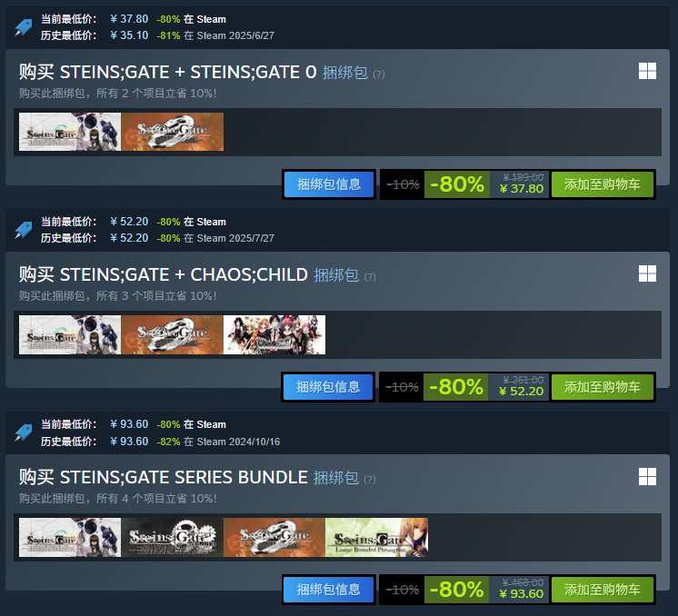The width and height of the screenshot is (678, 616).
Task: Click the Windows icon on the STEINS;GATE 0 bundle
Action: tap(647, 71)
